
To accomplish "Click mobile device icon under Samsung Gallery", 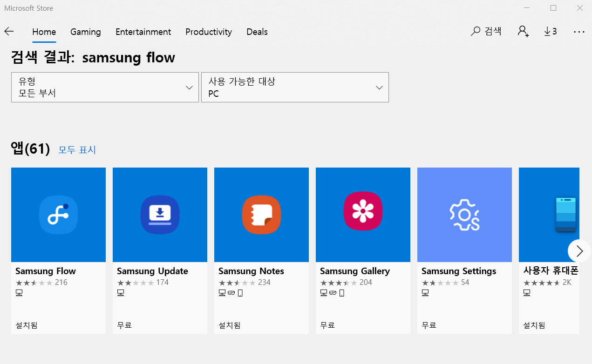I will coord(342,293).
